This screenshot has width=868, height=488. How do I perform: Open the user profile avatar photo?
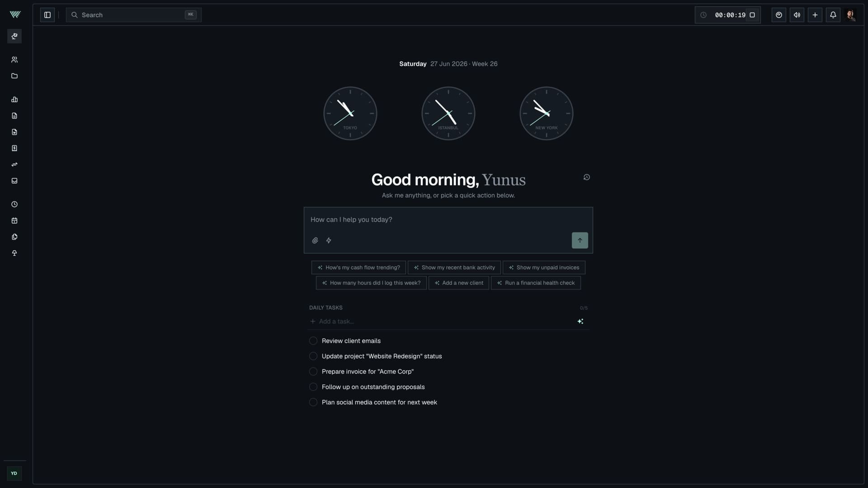tap(850, 15)
